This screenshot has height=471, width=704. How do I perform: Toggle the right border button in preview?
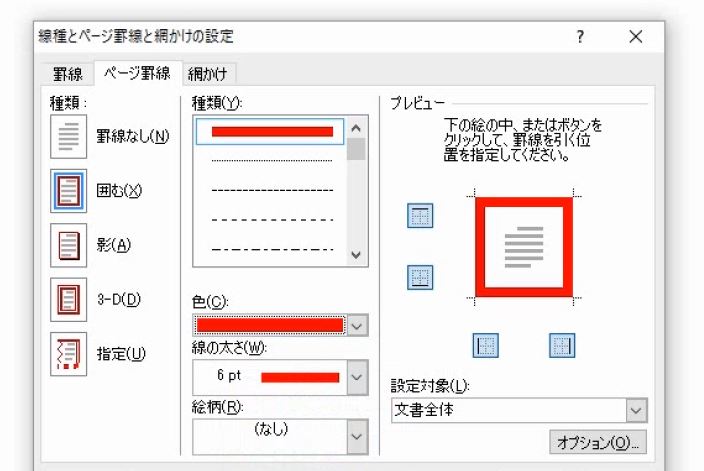[562, 345]
